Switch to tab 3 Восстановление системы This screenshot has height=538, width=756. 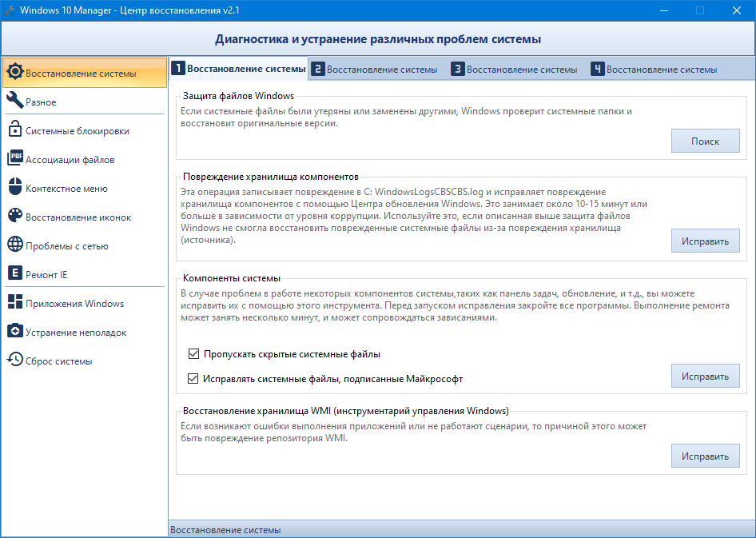515,70
